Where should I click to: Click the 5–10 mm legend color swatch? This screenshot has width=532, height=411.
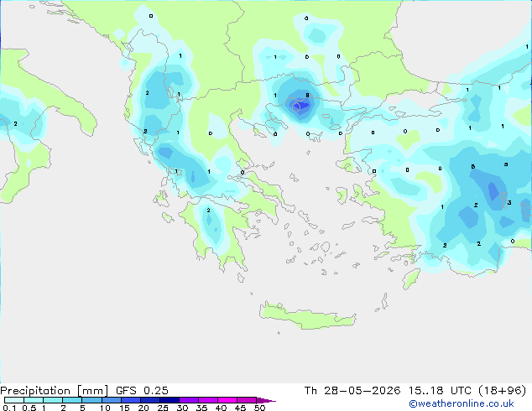click(x=91, y=400)
